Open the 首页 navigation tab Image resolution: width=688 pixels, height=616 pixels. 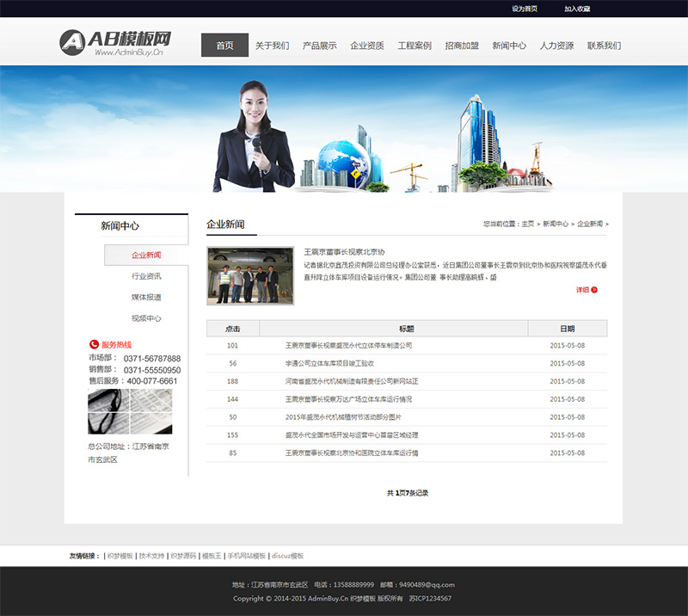coord(224,46)
